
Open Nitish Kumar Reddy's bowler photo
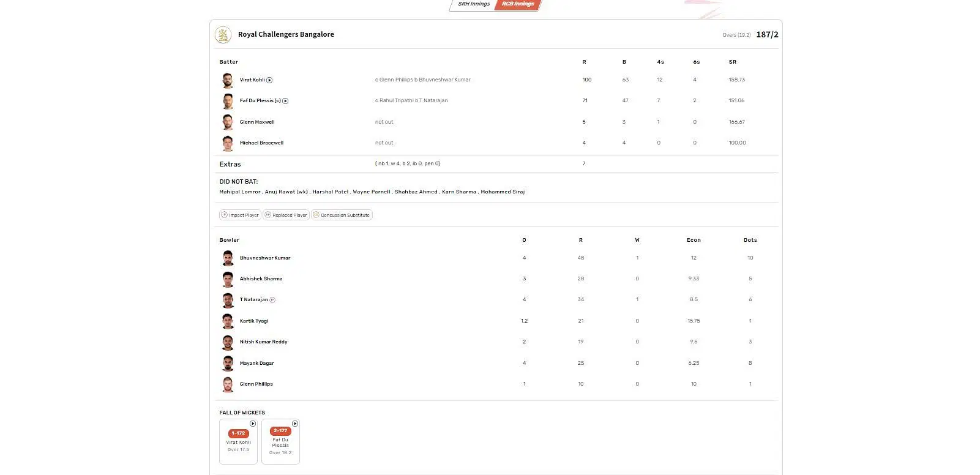pyautogui.click(x=228, y=342)
